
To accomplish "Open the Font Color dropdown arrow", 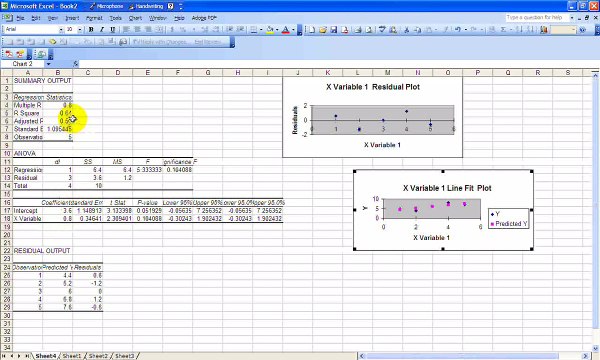I will 293,29.
